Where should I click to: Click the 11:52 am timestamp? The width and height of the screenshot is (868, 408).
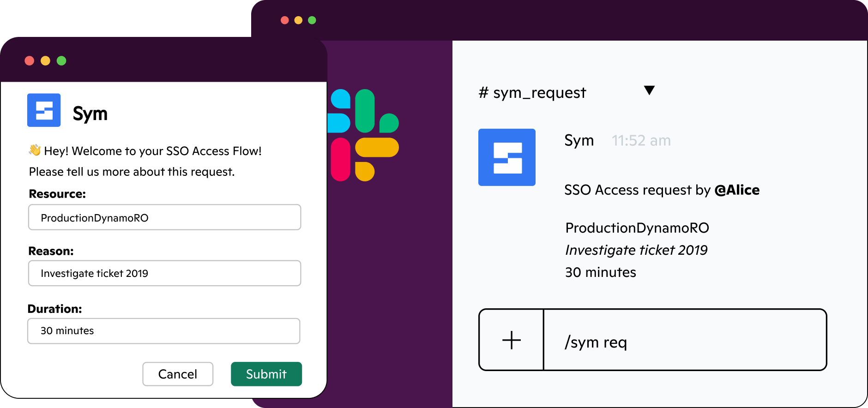click(x=641, y=140)
